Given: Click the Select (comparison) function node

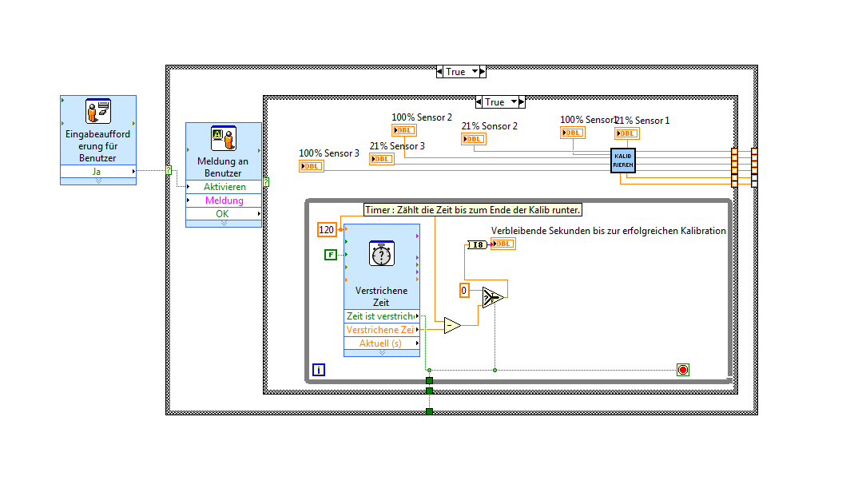Looking at the screenshot, I should [493, 297].
